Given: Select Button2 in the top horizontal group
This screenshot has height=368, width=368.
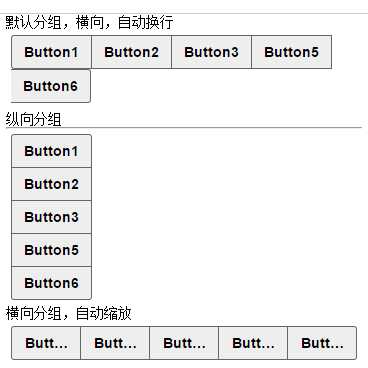Looking at the screenshot, I should 131,52.
